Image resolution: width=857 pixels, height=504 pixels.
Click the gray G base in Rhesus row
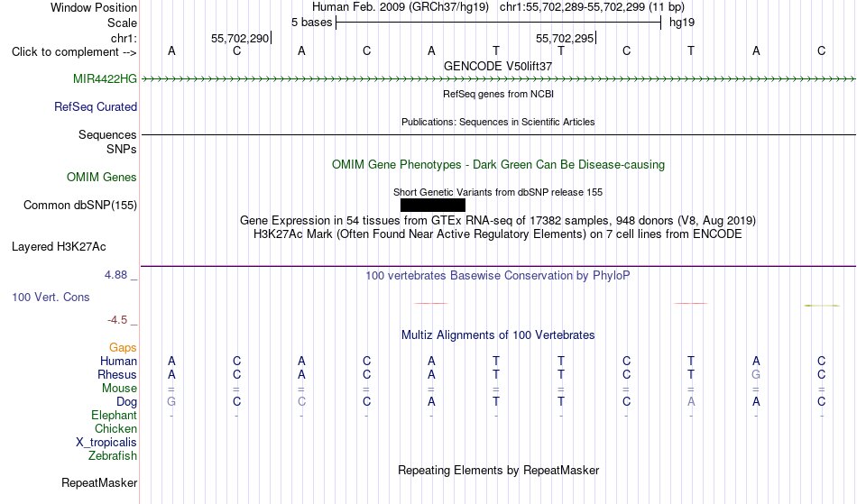756,375
